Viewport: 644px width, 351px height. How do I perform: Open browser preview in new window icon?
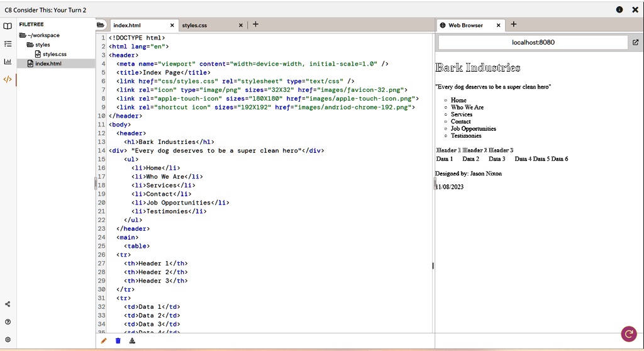point(635,42)
